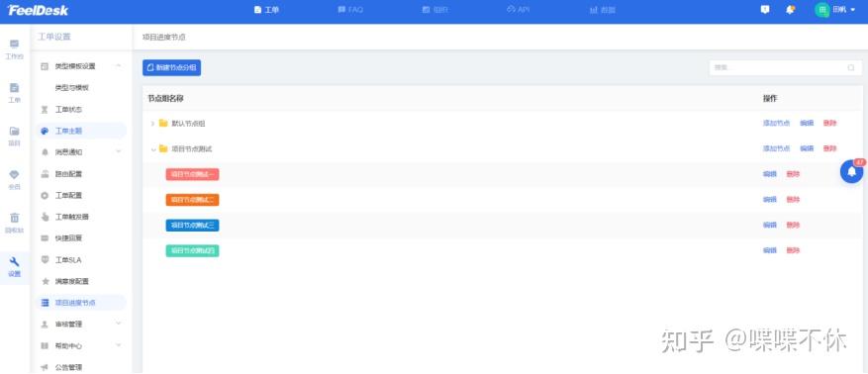Click the 帮助中心 icon
The height and width of the screenshot is (374, 868).
click(45, 345)
